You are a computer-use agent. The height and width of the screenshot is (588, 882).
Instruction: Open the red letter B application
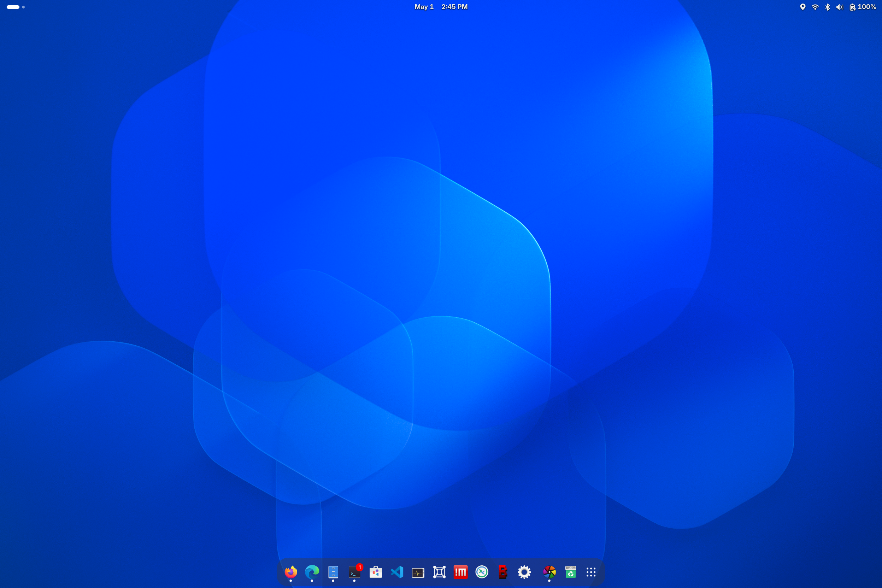coord(503,572)
